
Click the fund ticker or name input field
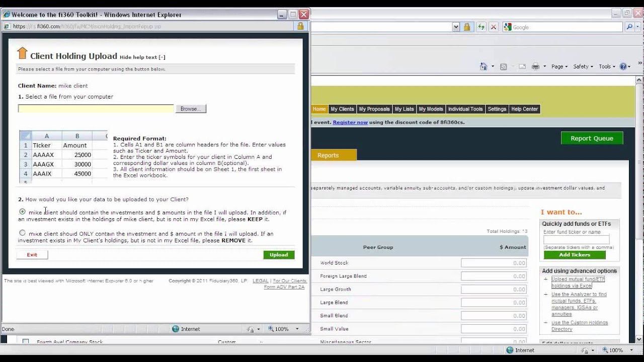pyautogui.click(x=576, y=240)
